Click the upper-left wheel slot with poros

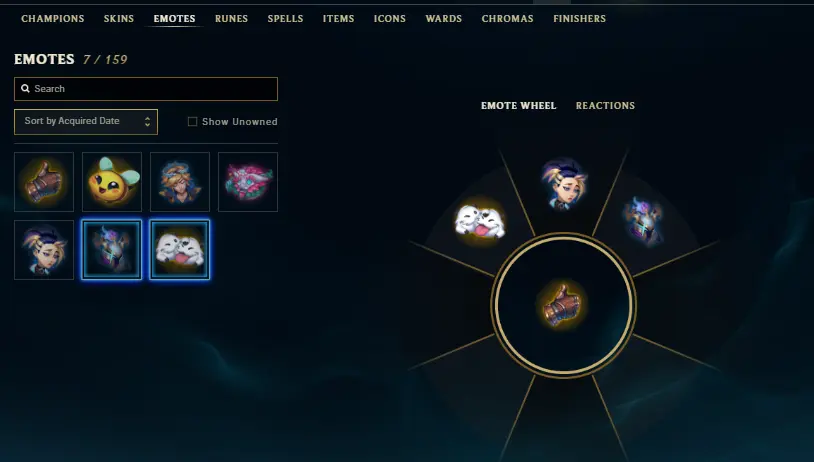tap(480, 222)
